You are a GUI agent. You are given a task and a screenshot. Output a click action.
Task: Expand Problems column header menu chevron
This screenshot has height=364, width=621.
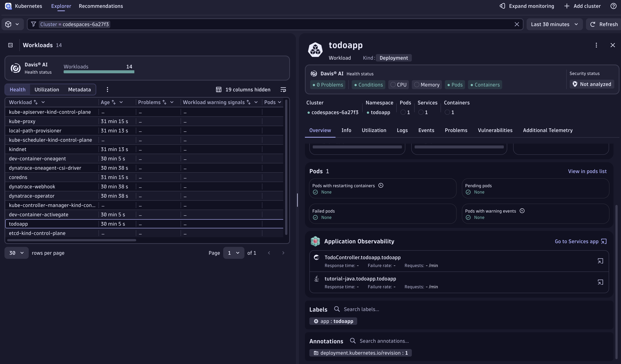point(172,102)
